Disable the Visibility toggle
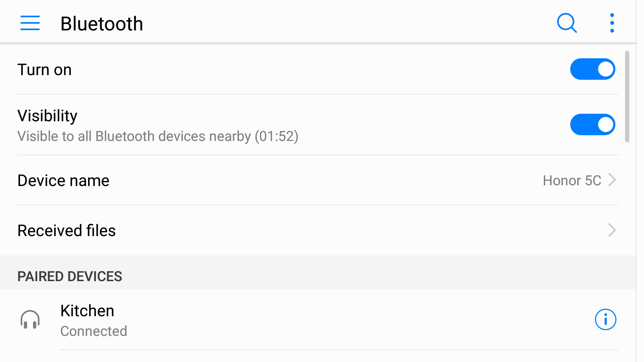This screenshot has height=362, width=644. [x=593, y=124]
